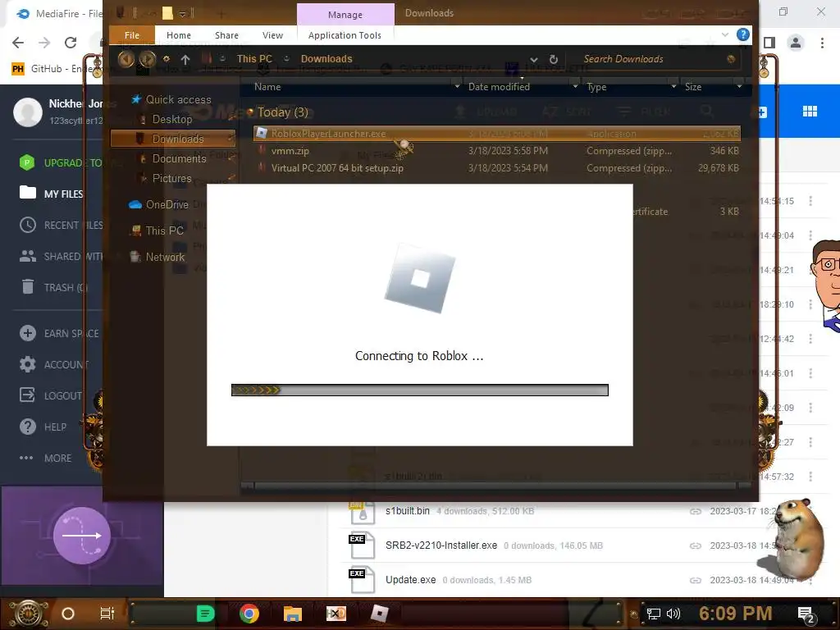Screen dimensions: 840x630
Task: Select Downloads in the navigation pane
Action: click(x=173, y=139)
